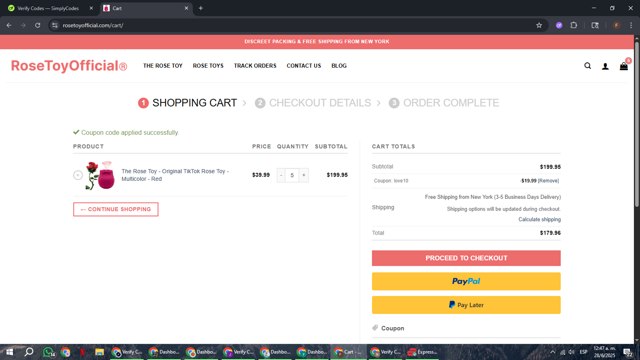Switch to the Cart browser tab
This screenshot has height=360, width=640.
tap(146, 8)
